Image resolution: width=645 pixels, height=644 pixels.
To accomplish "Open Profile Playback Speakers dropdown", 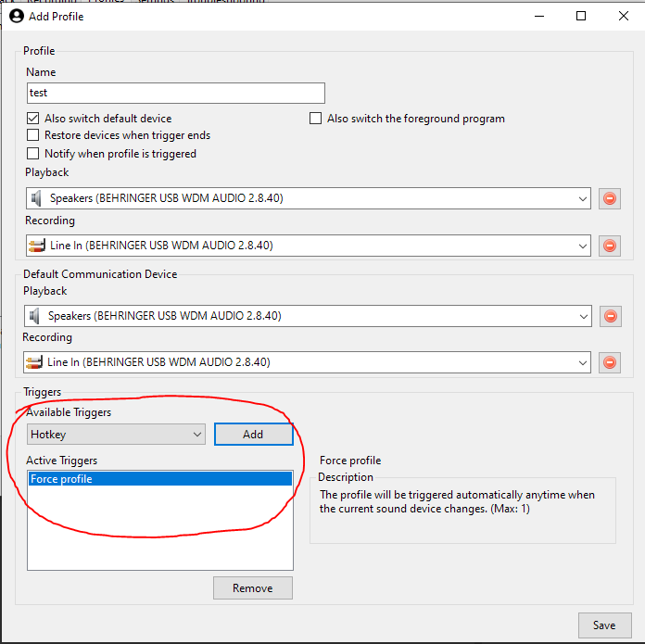I will tap(309, 198).
